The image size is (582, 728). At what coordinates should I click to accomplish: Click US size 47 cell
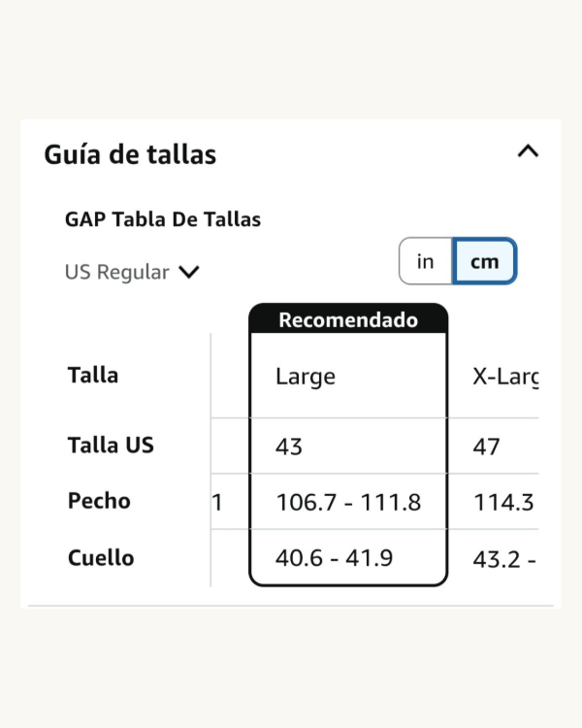(x=487, y=447)
